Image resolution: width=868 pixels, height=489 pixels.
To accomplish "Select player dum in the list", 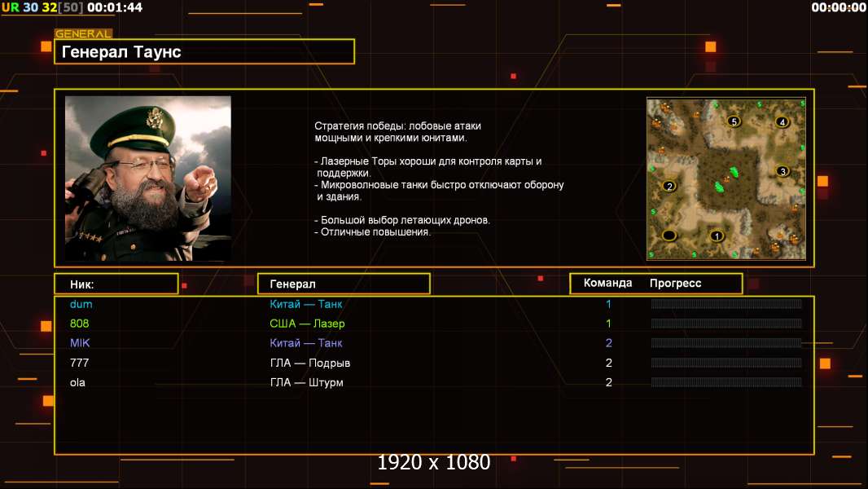I will tap(81, 304).
